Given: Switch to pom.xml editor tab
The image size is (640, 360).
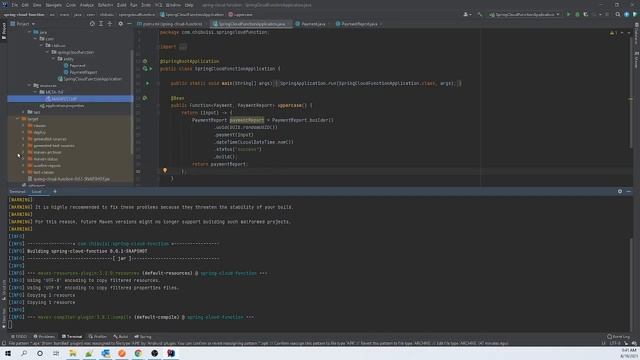Looking at the screenshot, I should [170, 24].
